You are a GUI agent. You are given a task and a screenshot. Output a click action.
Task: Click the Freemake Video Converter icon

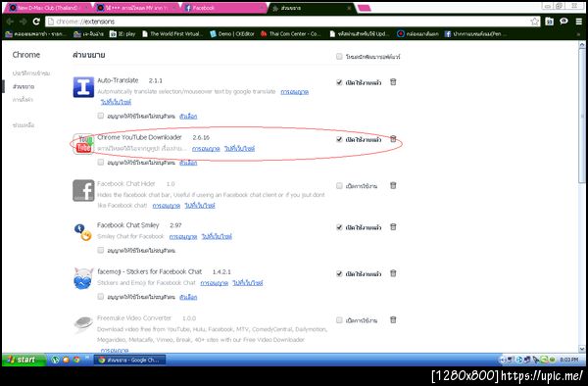click(x=83, y=324)
